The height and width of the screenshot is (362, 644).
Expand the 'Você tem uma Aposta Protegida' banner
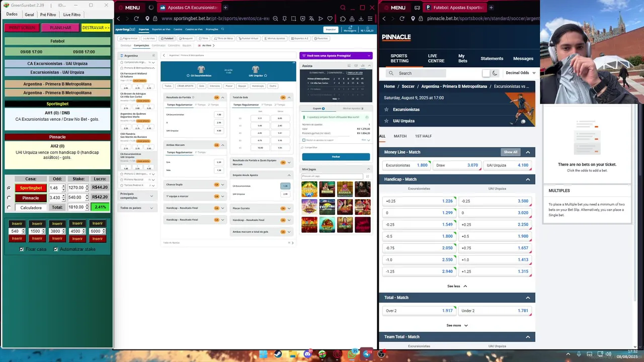[x=368, y=56]
